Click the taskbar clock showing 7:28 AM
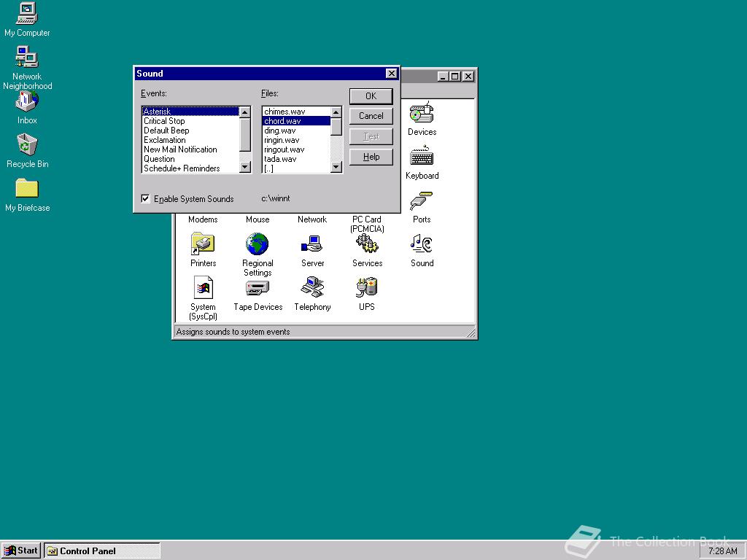The width and height of the screenshot is (747, 560). pos(722,551)
